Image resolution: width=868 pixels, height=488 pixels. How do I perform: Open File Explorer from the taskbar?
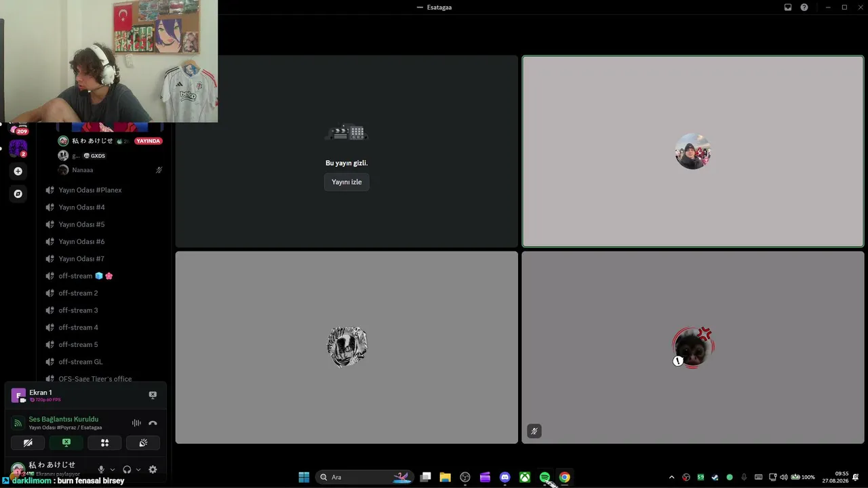[445, 477]
